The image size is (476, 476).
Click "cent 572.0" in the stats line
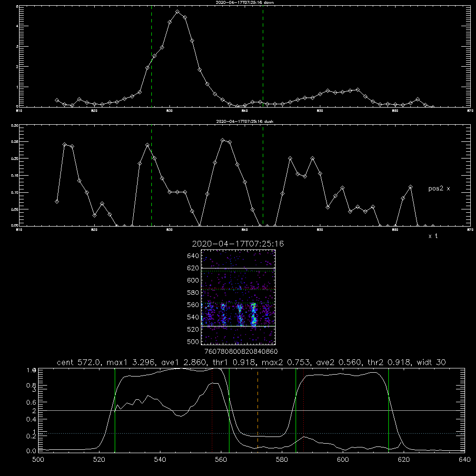80,362
